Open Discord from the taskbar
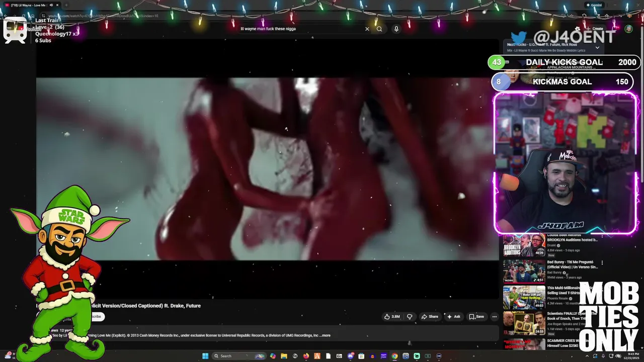This screenshot has height=362, width=644. (350, 356)
